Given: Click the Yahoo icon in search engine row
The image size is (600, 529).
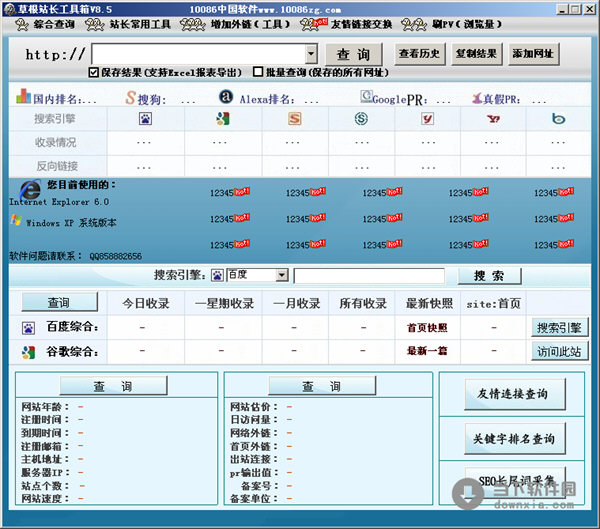Looking at the screenshot, I should tap(492, 118).
